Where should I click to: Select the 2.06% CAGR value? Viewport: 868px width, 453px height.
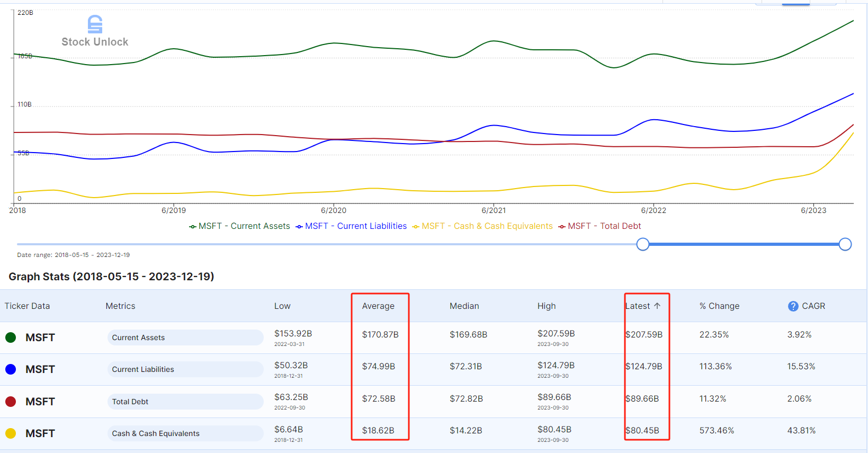tap(799, 399)
